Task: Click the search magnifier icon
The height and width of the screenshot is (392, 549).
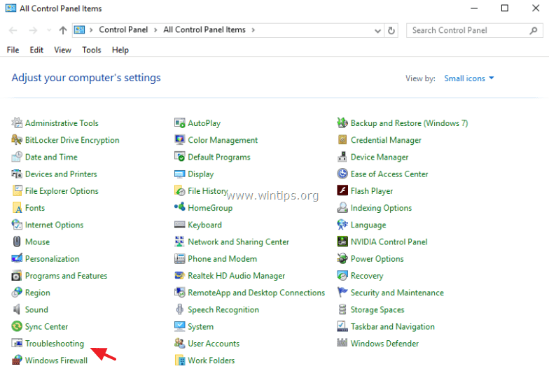Action: point(534,31)
